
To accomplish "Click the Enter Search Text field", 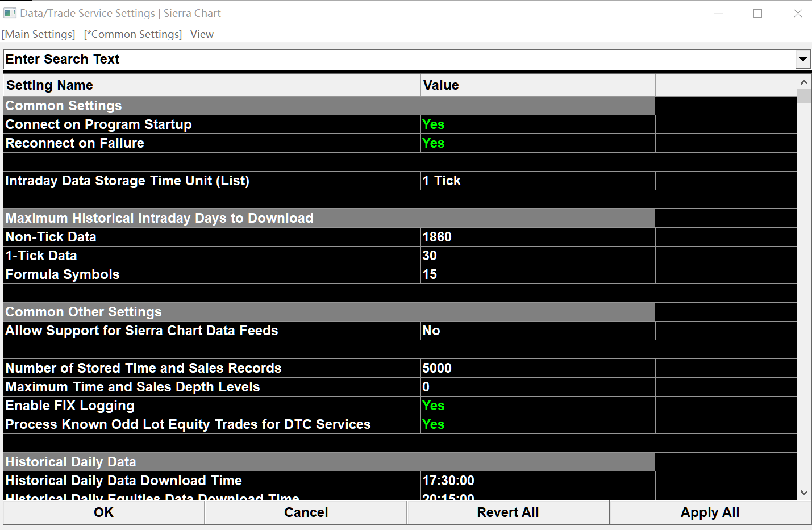I will (x=400, y=59).
